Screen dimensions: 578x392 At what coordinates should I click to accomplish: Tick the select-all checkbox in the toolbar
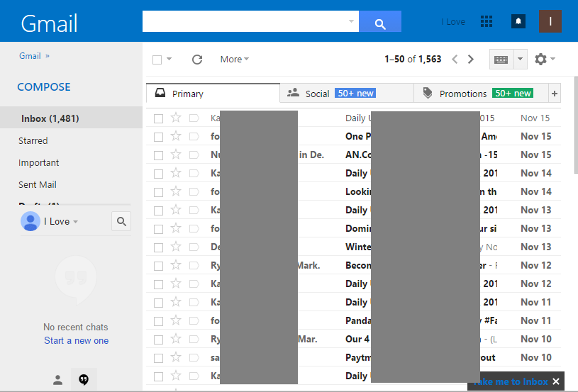click(x=157, y=60)
